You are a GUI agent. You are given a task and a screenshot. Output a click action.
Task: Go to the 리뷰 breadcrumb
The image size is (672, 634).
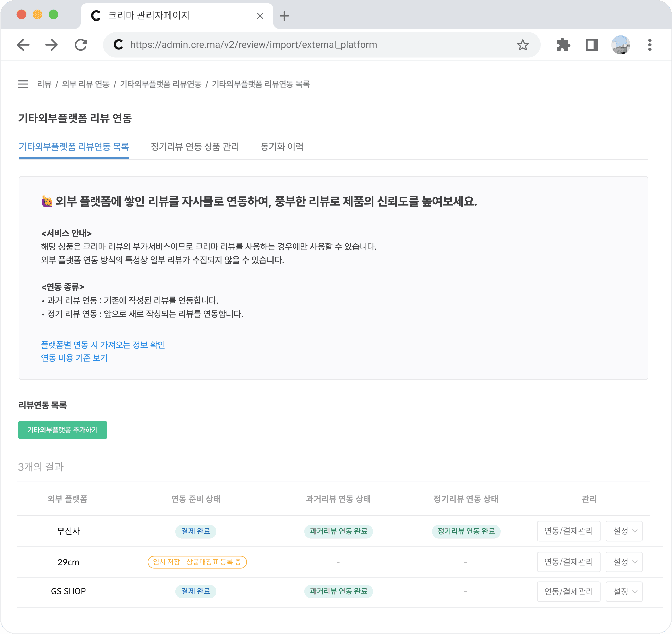click(x=44, y=84)
